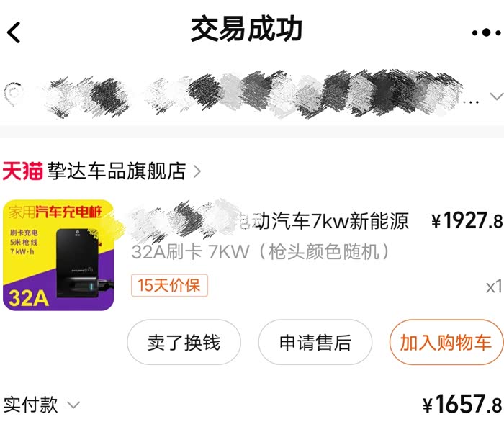This screenshot has width=504, height=432.
Task: Tap the 申请售后 button
Action: pyautogui.click(x=315, y=342)
